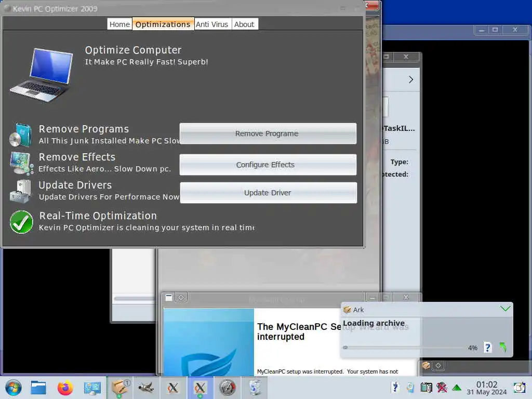Collapse the Ark notification with green chevron
532x399 pixels.
[x=505, y=309]
